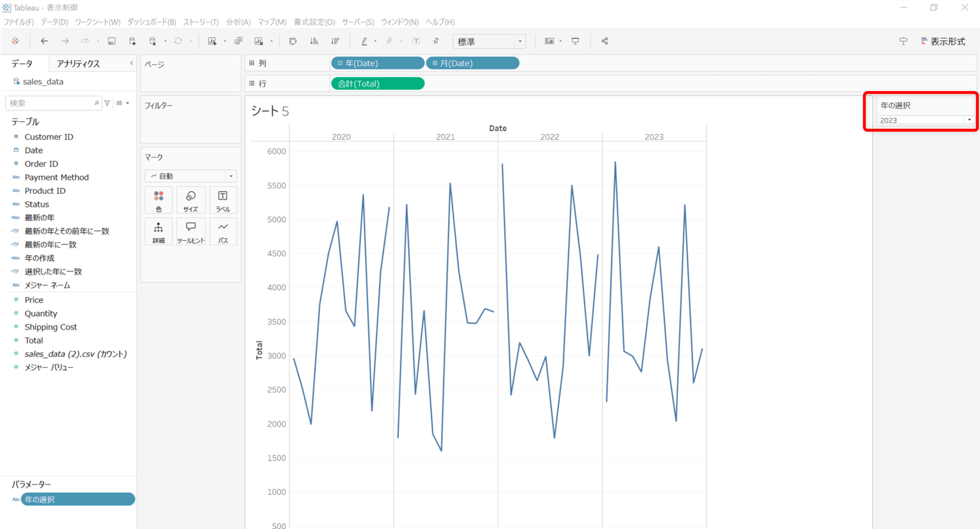Click the fix axes pin icon
The image size is (980, 529).
click(x=436, y=41)
